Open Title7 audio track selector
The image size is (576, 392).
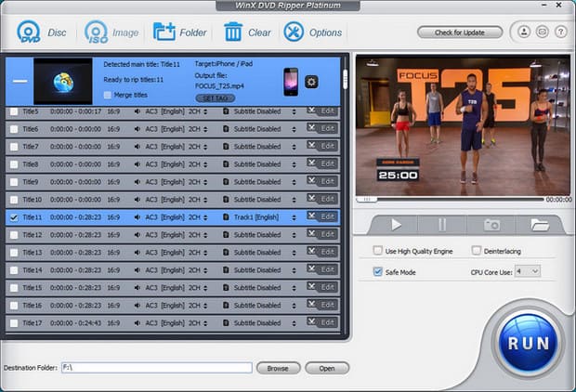(205, 147)
